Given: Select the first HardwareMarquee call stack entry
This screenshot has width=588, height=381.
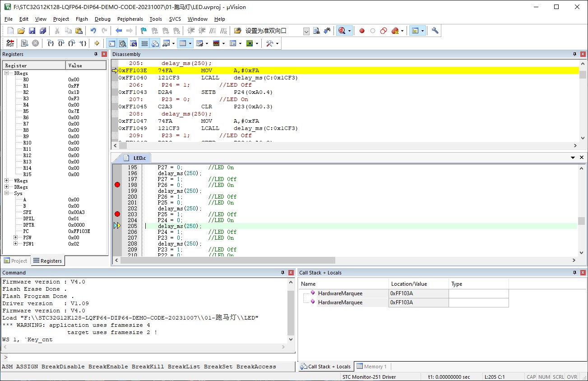Looking at the screenshot, I should click(340, 293).
